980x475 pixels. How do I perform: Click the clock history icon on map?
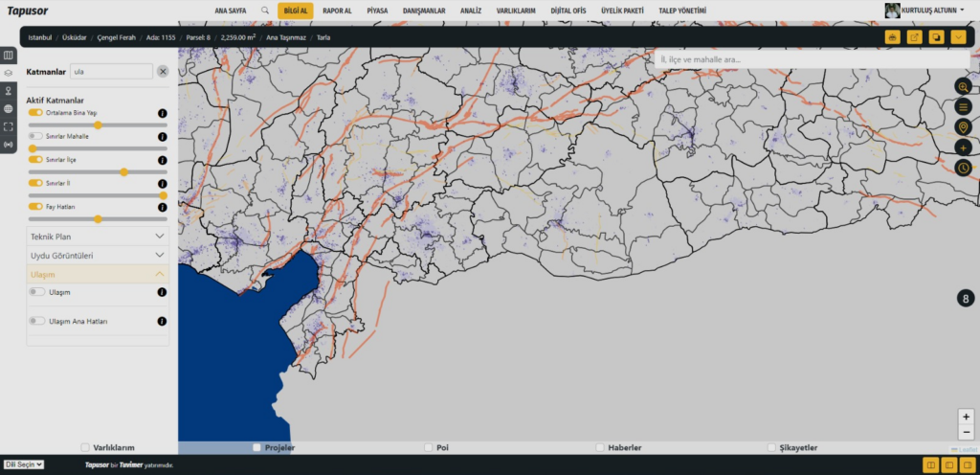click(963, 168)
